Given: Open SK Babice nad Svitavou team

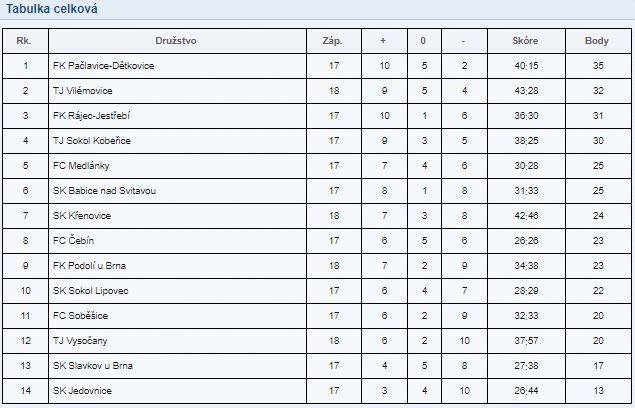Looking at the screenshot, I should coord(104,191).
